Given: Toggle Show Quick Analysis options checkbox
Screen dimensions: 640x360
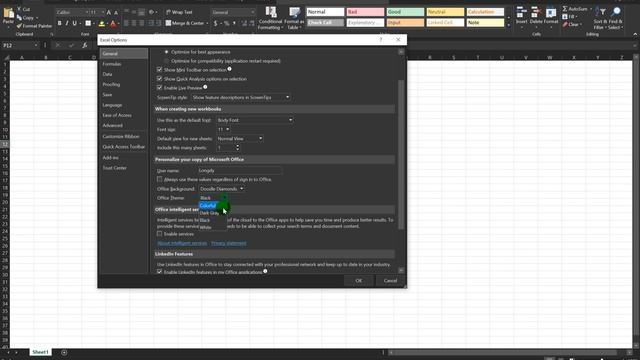Looking at the screenshot, I should [x=159, y=78].
